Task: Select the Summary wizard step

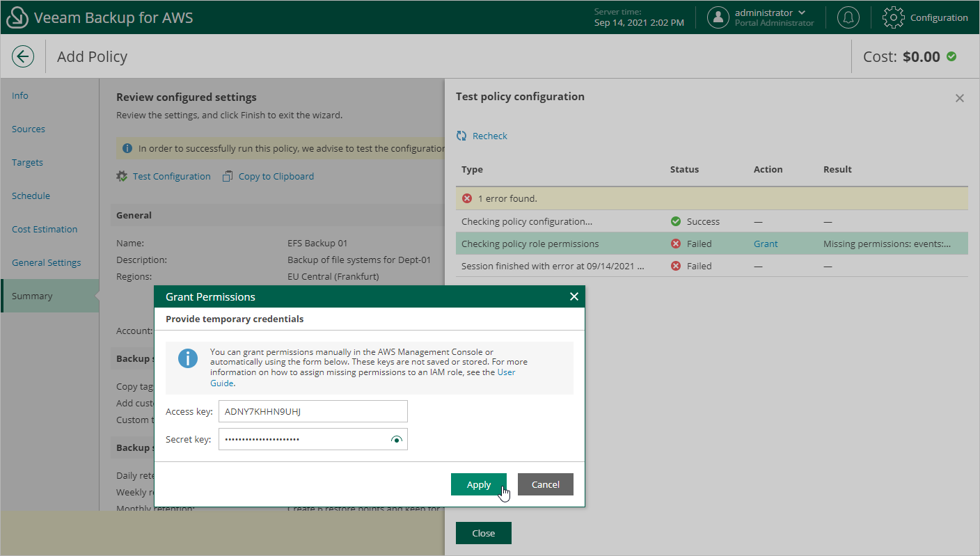Action: (x=49, y=296)
